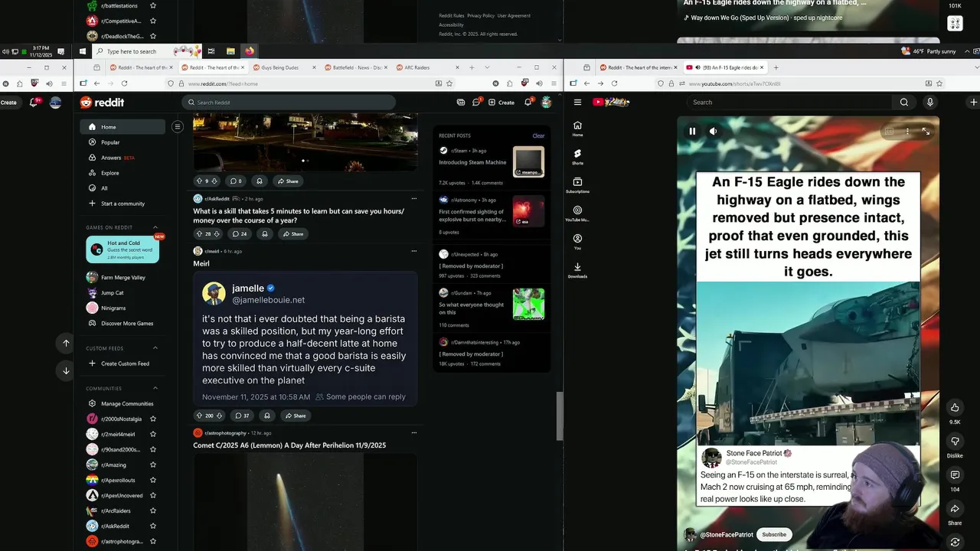
Task: Favorite r/2meirl4meirl with the star
Action: click(x=153, y=434)
